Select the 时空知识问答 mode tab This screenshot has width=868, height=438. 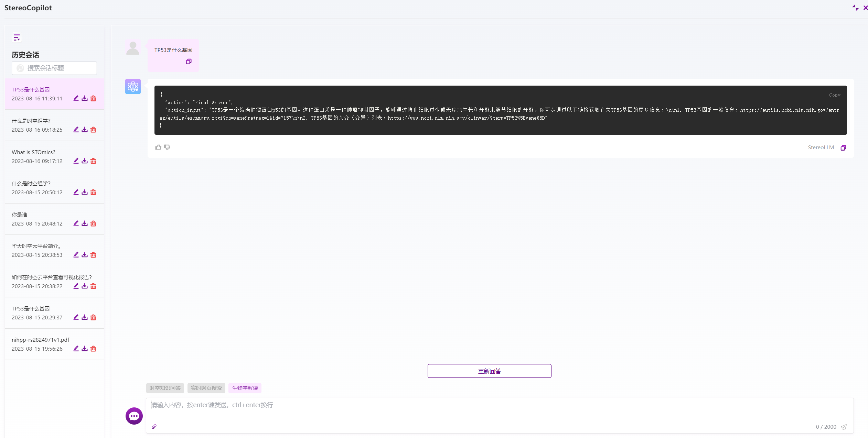pos(165,388)
